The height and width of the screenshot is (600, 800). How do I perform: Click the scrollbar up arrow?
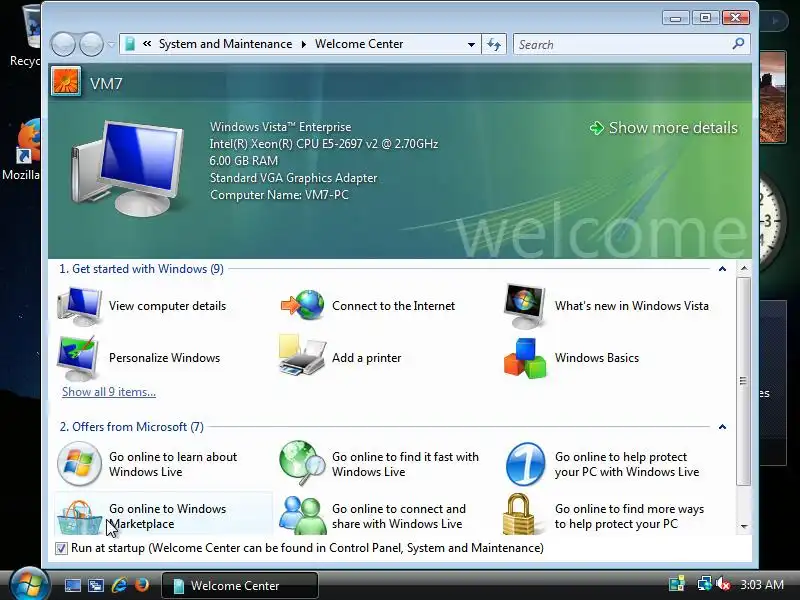tap(744, 268)
